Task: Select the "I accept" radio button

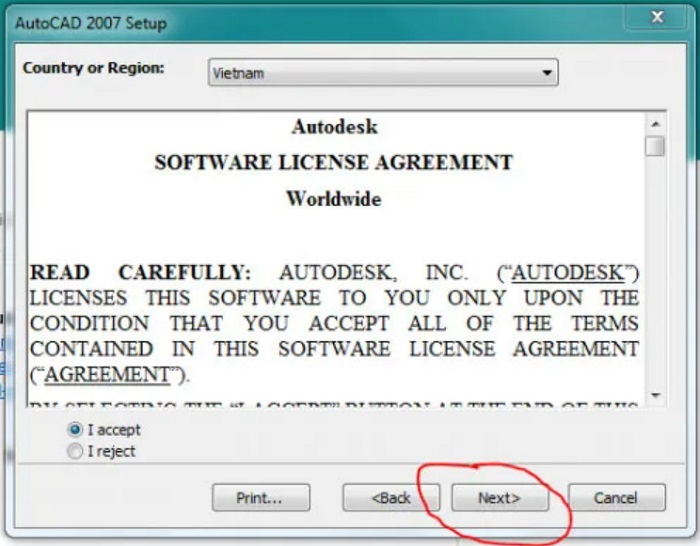Action: pyautogui.click(x=75, y=429)
